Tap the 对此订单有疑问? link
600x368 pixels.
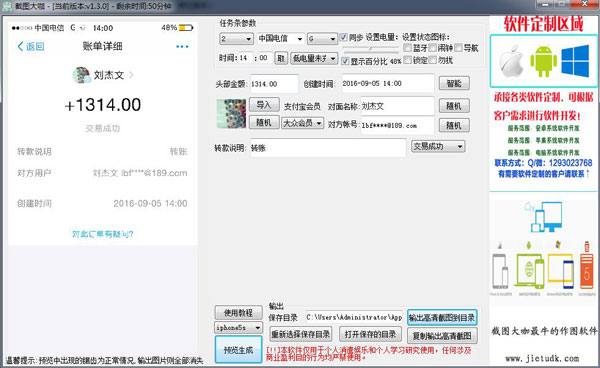103,234
